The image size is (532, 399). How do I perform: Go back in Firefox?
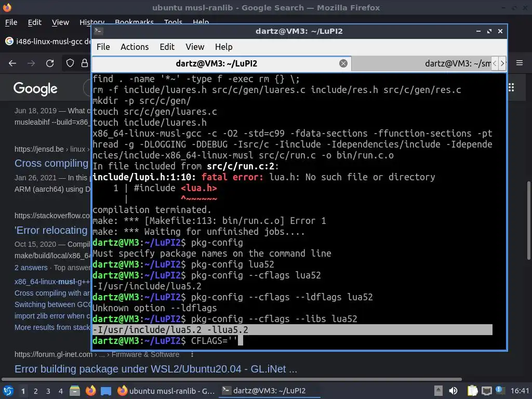(12, 63)
